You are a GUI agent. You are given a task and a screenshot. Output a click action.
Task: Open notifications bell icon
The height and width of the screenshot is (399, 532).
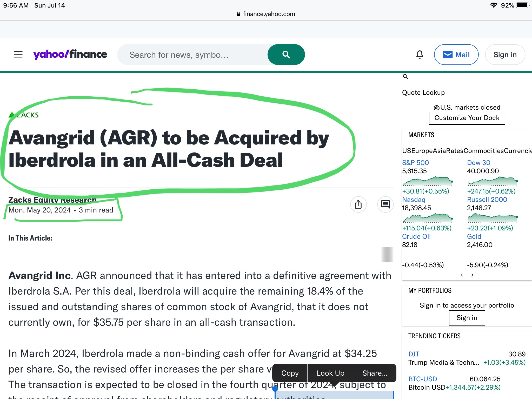[420, 55]
